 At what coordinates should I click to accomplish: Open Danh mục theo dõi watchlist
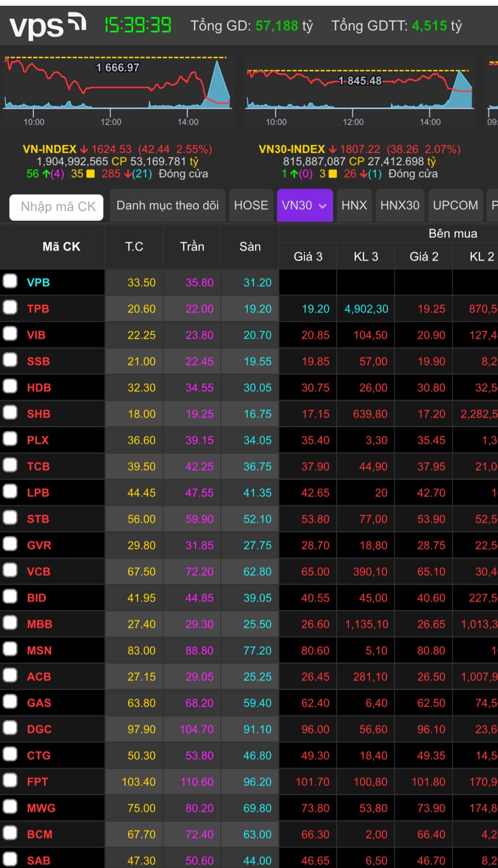click(x=167, y=205)
